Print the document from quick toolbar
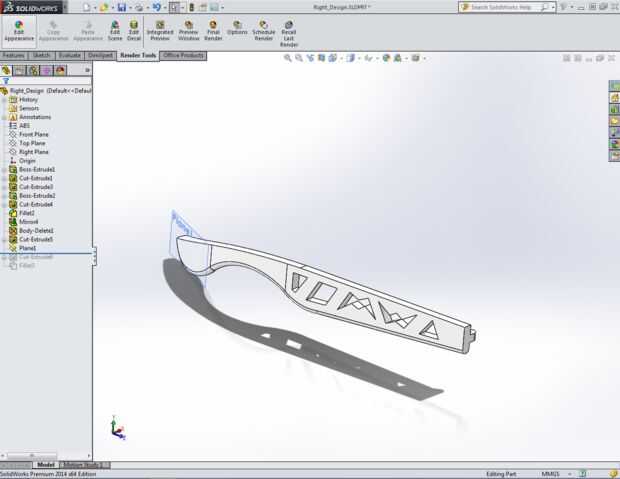This screenshot has height=479, width=620. click(139, 7)
